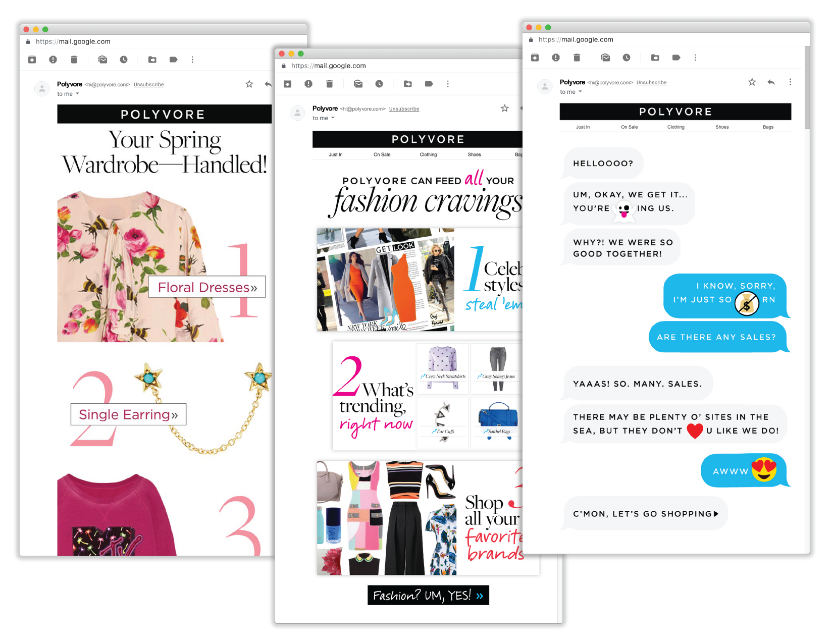The width and height of the screenshot is (833, 644).
Task: Click Polyvore sender avatar in left window
Action: [x=42, y=89]
